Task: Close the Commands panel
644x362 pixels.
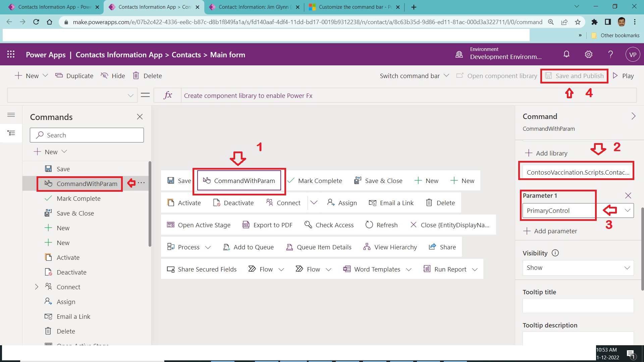Action: coord(140,117)
